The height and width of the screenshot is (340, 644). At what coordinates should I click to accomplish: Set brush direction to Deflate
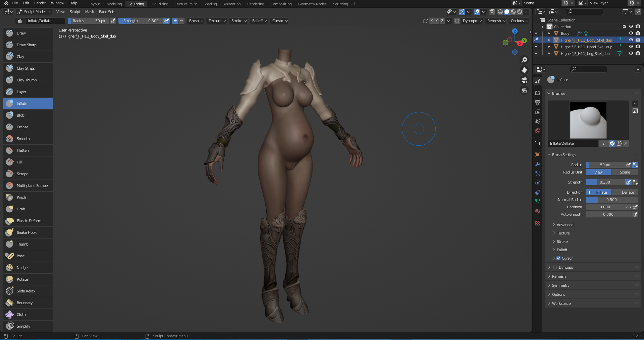(625, 192)
